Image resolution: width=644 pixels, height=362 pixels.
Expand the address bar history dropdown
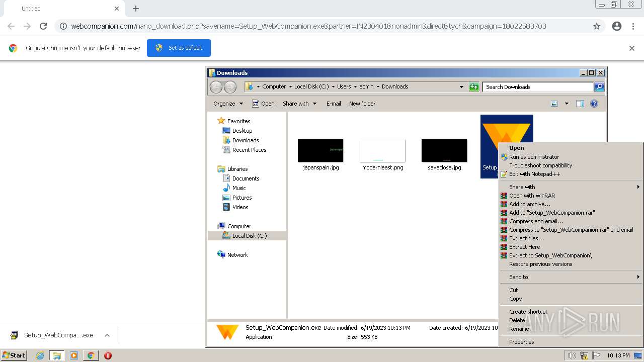coord(461,87)
